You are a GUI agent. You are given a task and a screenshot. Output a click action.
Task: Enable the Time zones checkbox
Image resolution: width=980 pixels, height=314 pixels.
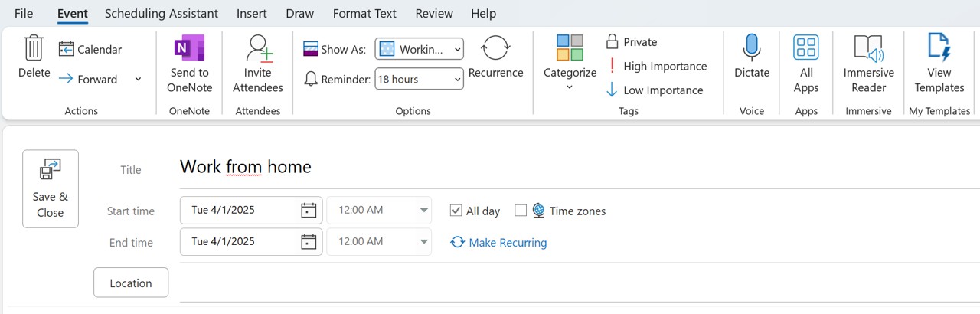tap(521, 211)
